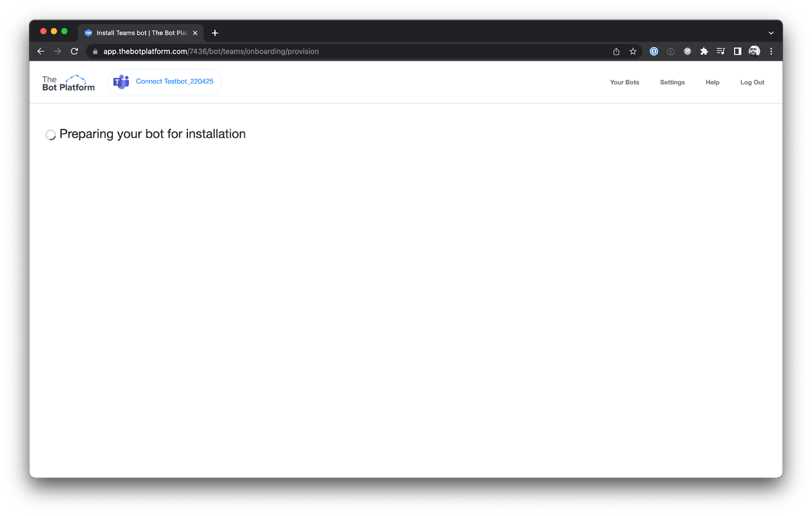This screenshot has height=516, width=812.
Task: Open the media control playlist icon
Action: click(721, 51)
